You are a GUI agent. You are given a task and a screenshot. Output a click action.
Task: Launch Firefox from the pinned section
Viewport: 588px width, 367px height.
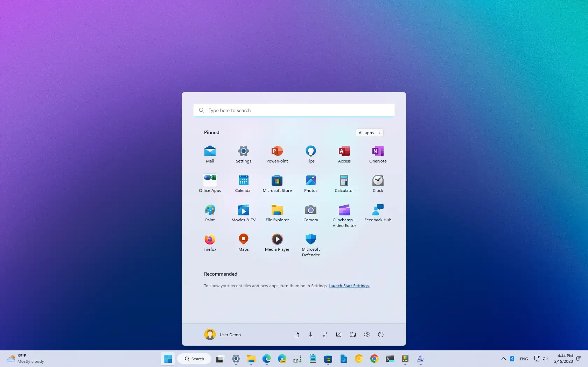pos(210,242)
